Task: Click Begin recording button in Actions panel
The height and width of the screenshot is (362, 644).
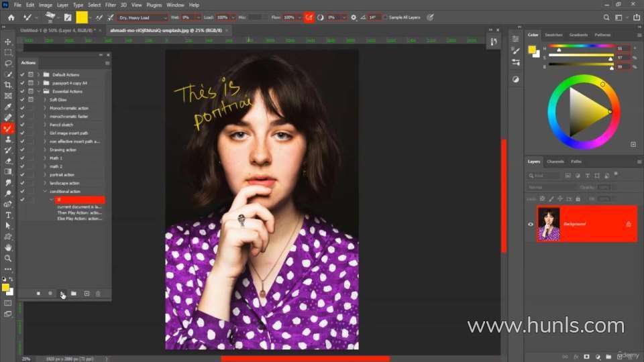Action: pyautogui.click(x=50, y=294)
